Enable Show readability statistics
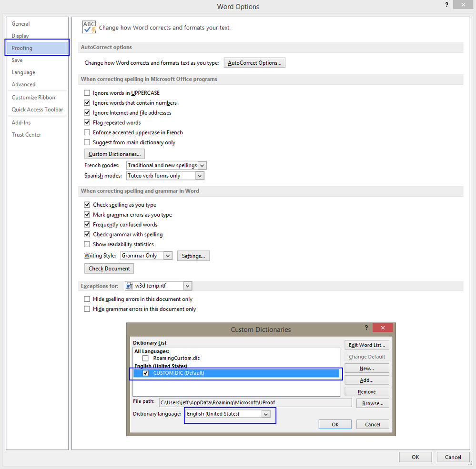This screenshot has height=469, width=476. pos(87,244)
